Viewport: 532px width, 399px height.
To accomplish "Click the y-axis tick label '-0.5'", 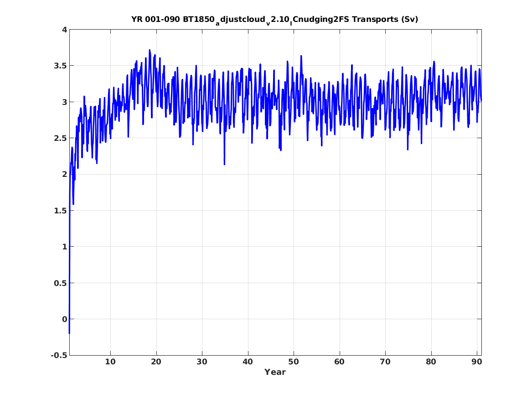I will tap(59, 355).
